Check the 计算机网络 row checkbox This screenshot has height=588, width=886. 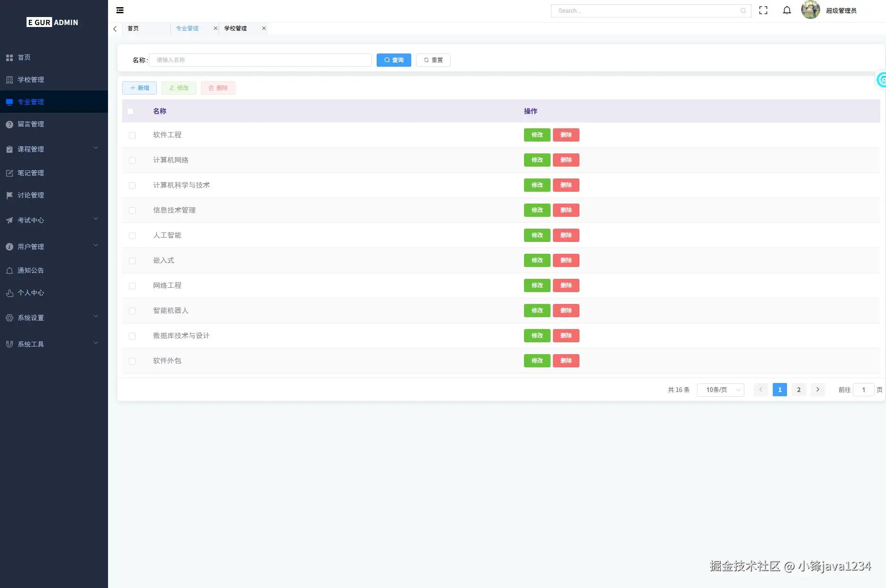[132, 160]
